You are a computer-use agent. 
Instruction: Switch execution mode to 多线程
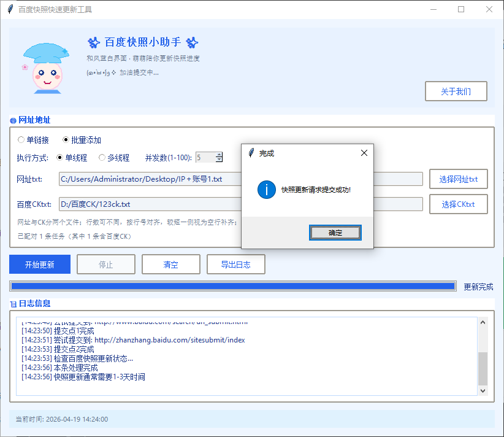[x=102, y=157]
